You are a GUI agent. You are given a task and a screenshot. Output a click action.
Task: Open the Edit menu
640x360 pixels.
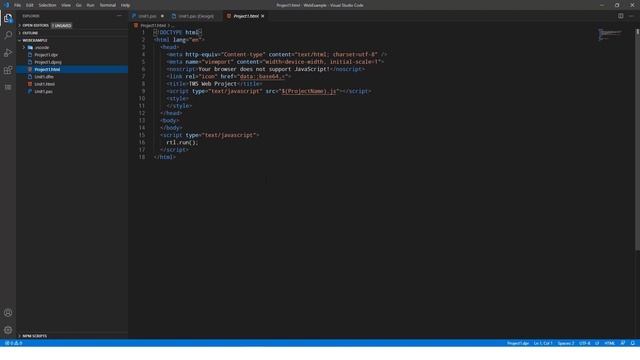pos(29,5)
